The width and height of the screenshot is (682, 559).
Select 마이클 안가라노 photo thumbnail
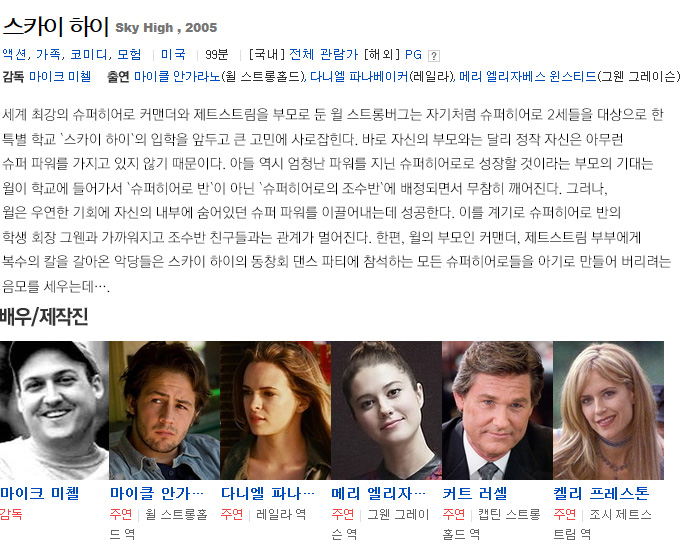click(164, 410)
